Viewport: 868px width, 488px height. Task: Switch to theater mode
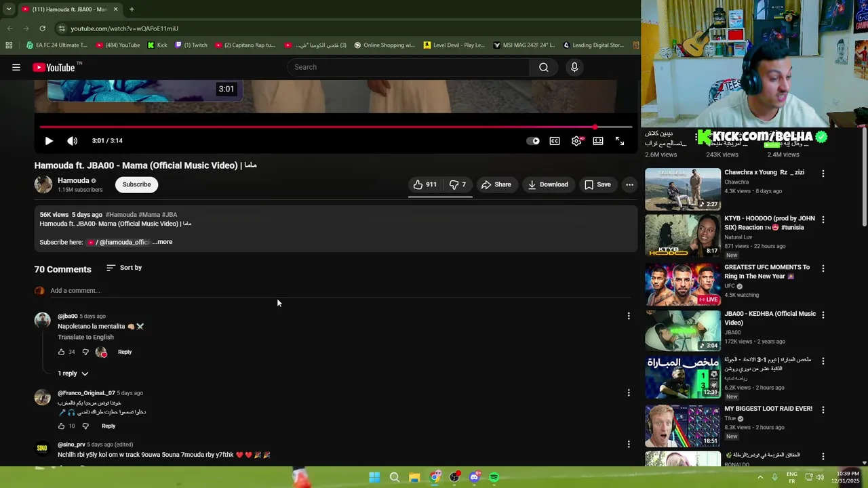(598, 141)
